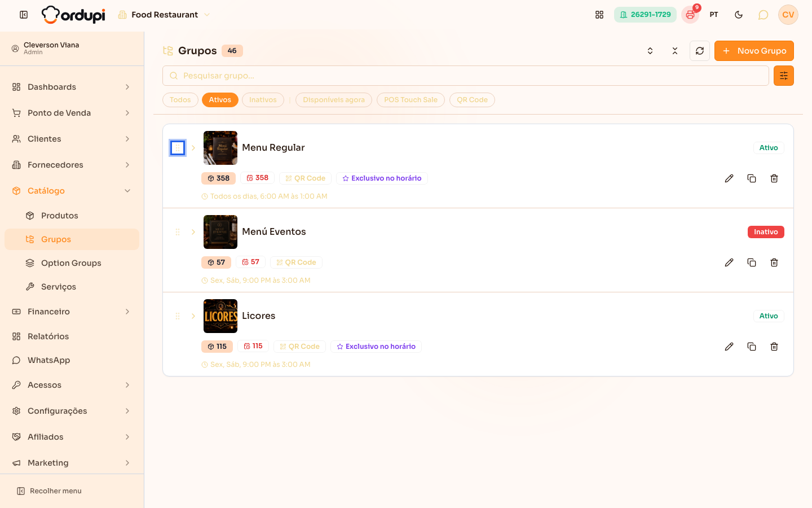Focus the Pesquisar grupo search field
812x508 pixels.
tap(466, 76)
